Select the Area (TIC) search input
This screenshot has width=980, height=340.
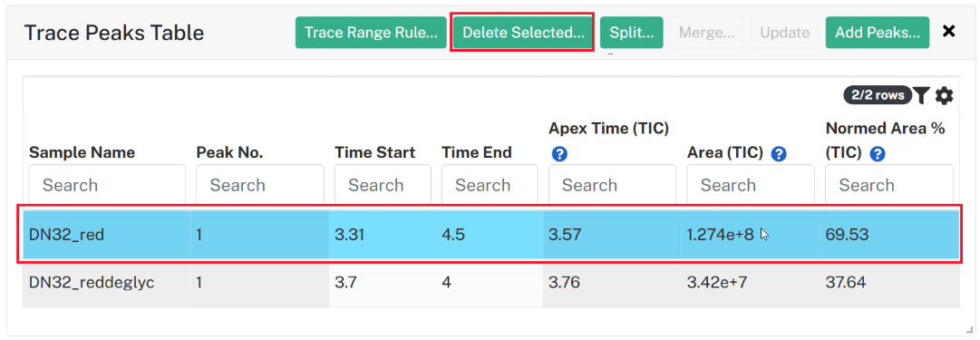(x=751, y=184)
